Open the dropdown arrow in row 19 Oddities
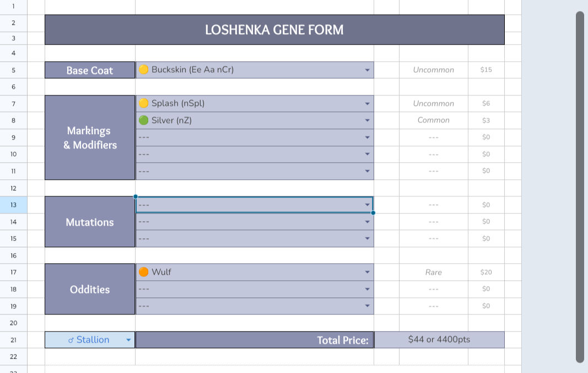588x373 pixels. [367, 306]
